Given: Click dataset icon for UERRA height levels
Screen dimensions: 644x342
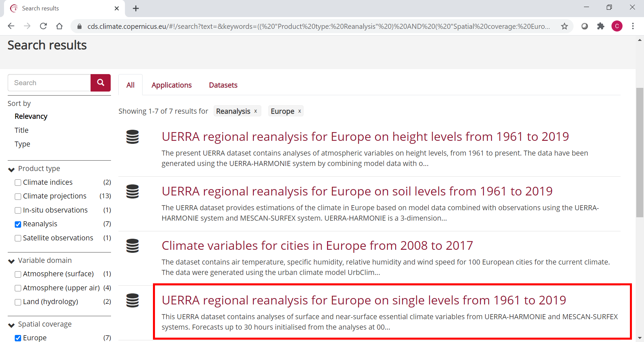Looking at the screenshot, I should coord(132,137).
